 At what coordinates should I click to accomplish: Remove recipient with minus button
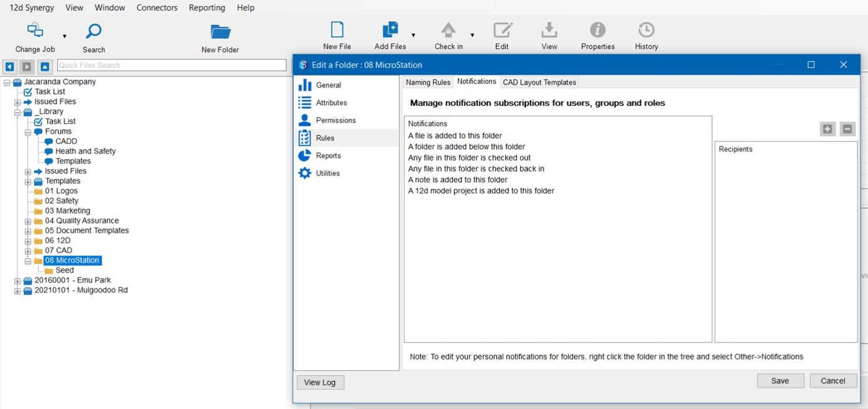coord(847,129)
